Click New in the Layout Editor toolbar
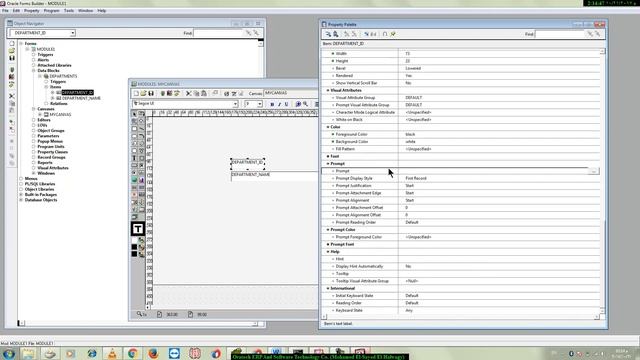This screenshot has height=360, width=640. (136, 93)
